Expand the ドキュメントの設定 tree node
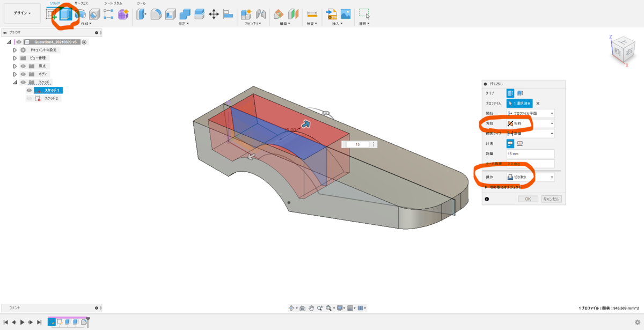This screenshot has height=330, width=644. pyautogui.click(x=15, y=50)
